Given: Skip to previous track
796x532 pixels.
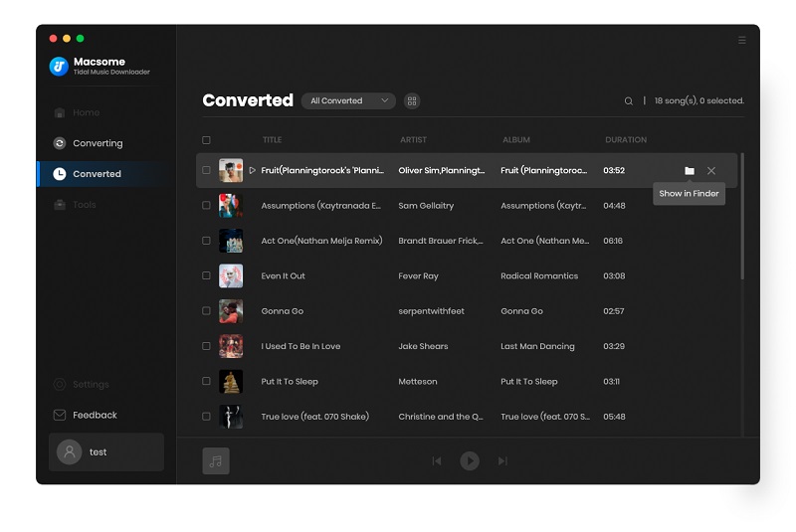Looking at the screenshot, I should 437,461.
